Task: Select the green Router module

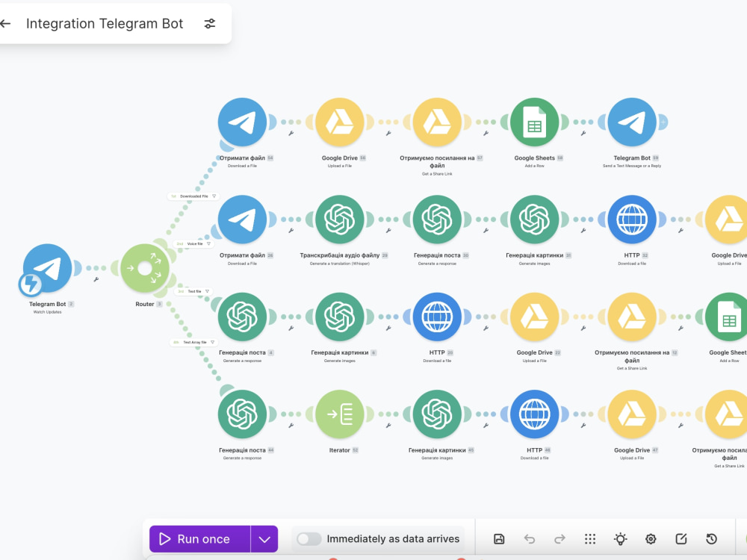Action: pos(145,268)
